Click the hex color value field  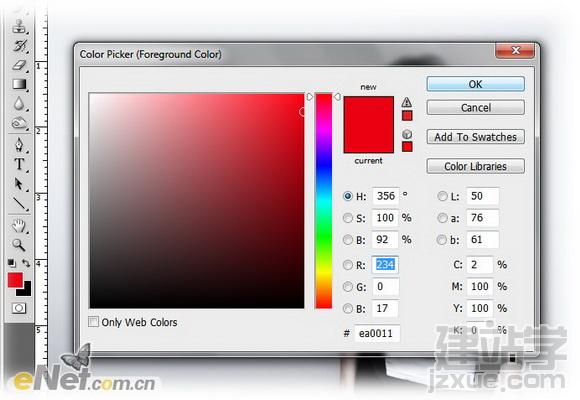pos(377,333)
